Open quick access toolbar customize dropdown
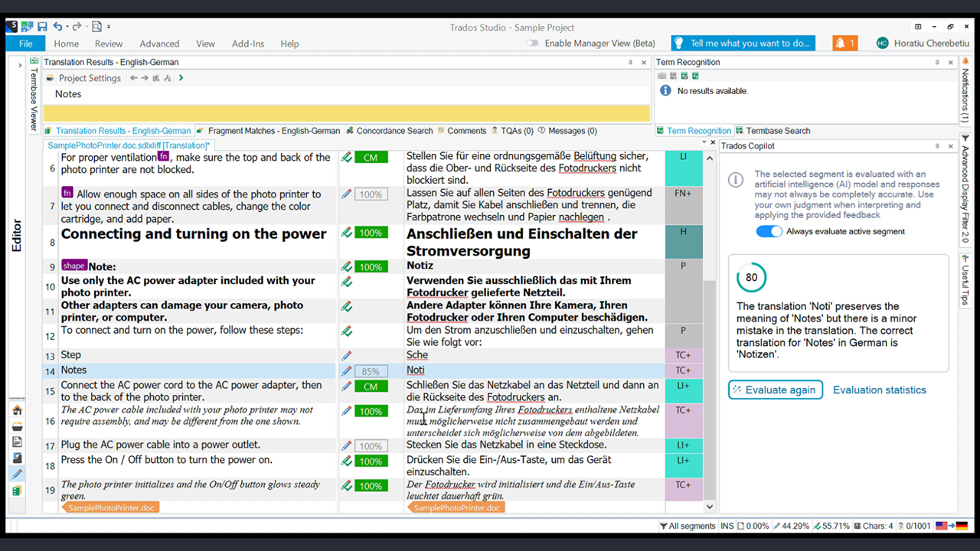Viewport: 980px width, 551px height. [x=109, y=28]
